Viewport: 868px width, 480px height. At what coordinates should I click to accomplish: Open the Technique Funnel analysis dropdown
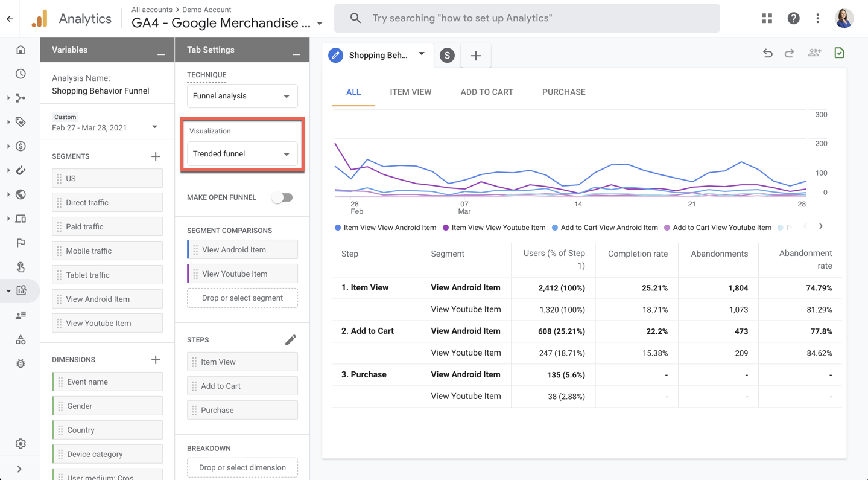click(242, 96)
